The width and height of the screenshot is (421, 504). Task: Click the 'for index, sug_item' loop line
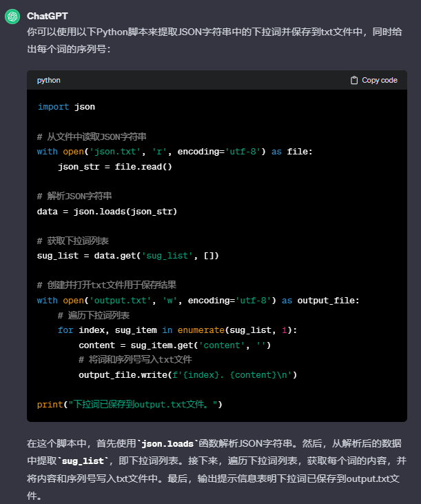pos(177,330)
